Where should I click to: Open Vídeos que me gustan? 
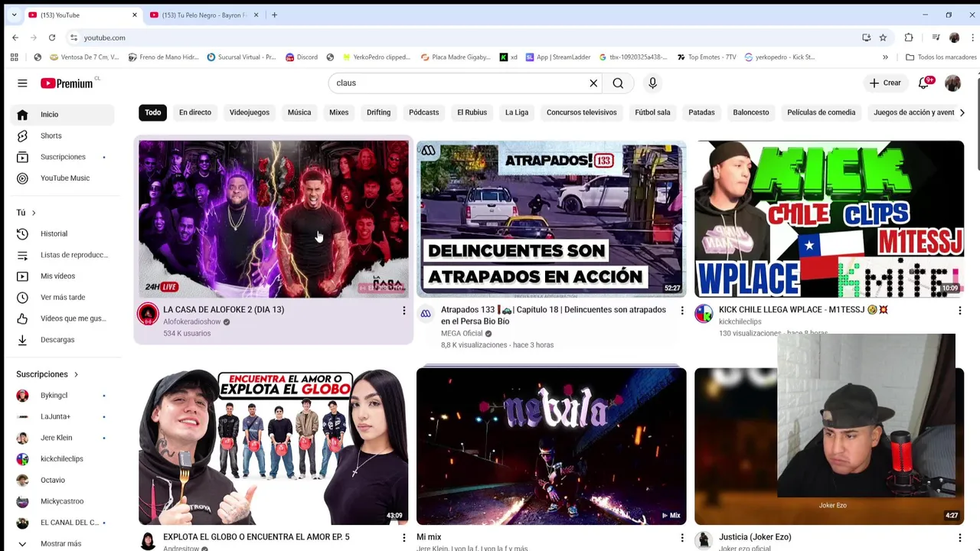[x=63, y=318]
